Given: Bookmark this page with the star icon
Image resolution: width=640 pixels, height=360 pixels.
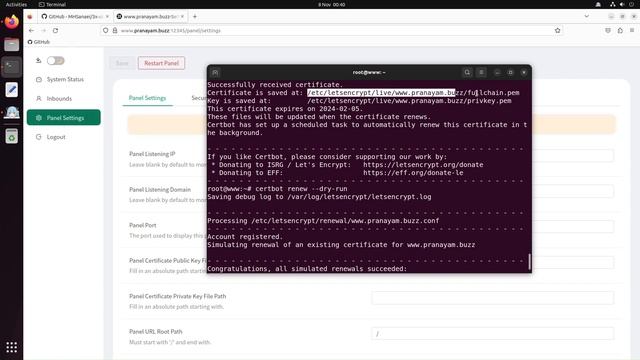Looking at the screenshot, I should click(558, 31).
